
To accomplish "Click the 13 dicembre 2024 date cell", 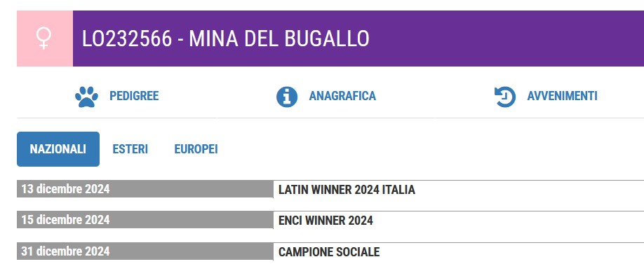I will [x=145, y=189].
